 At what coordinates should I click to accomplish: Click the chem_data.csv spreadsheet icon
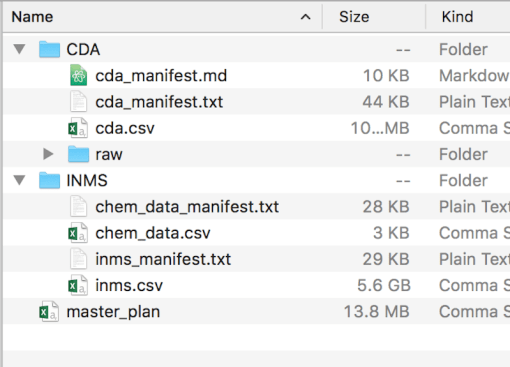pos(78,233)
